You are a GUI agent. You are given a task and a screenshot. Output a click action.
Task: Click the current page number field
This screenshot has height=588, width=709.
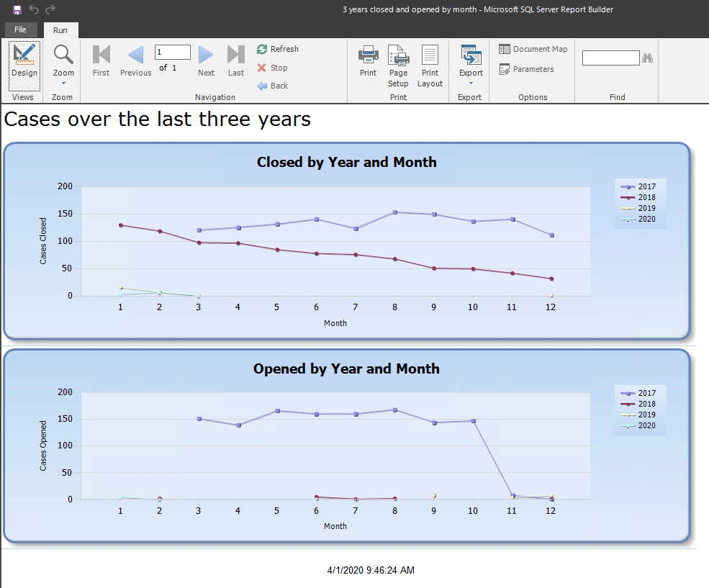[172, 52]
